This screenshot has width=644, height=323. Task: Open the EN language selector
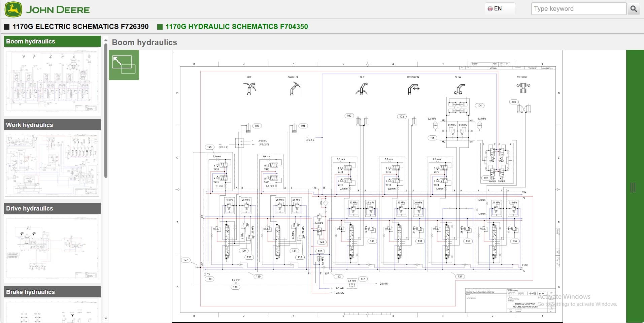pyautogui.click(x=499, y=8)
